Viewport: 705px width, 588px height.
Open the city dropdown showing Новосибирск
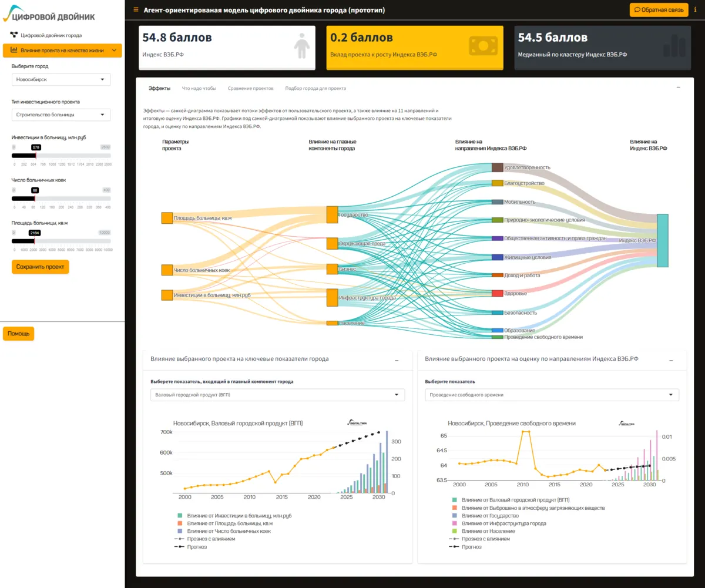click(61, 79)
